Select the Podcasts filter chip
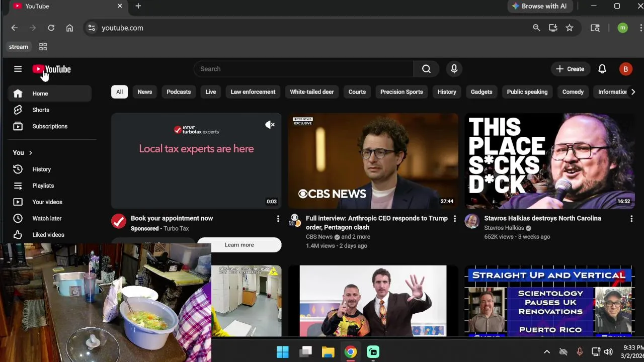The width and height of the screenshot is (644, 362). click(x=179, y=92)
